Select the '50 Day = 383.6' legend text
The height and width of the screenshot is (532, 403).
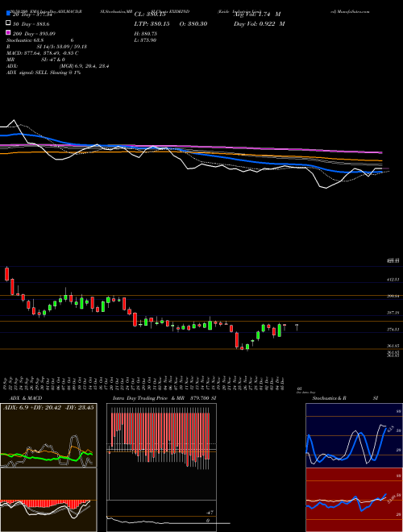[31, 24]
